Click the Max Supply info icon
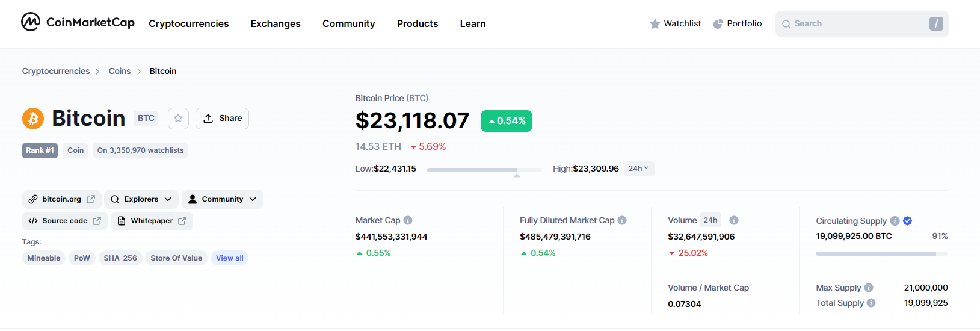Image resolution: width=980 pixels, height=331 pixels. [869, 288]
